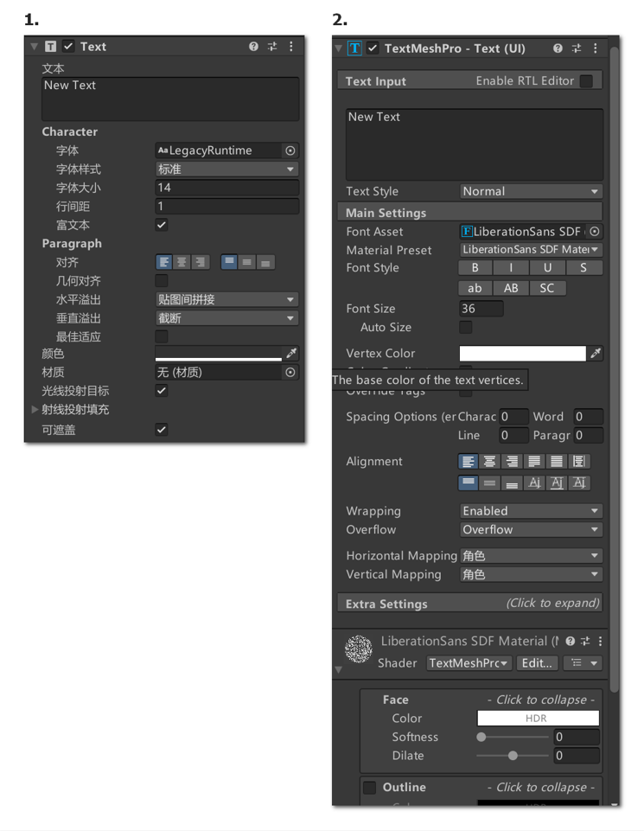Click the Text component's T icon

[50, 47]
